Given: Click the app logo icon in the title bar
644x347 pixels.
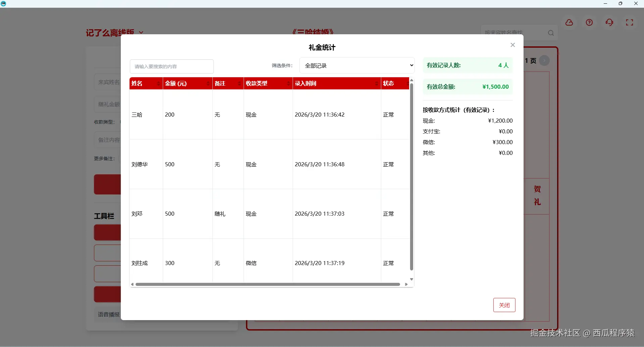Looking at the screenshot, I should pos(3,4).
